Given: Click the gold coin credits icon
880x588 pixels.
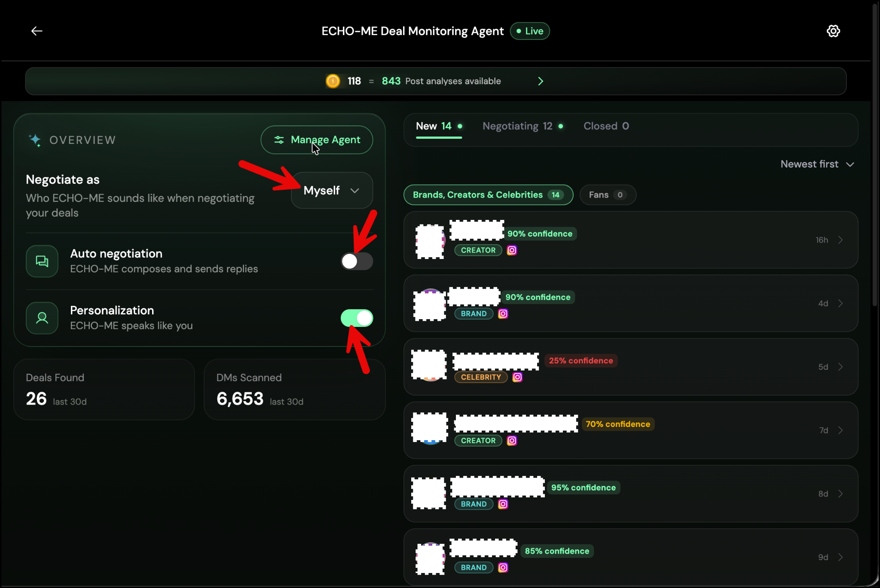Looking at the screenshot, I should pos(333,81).
